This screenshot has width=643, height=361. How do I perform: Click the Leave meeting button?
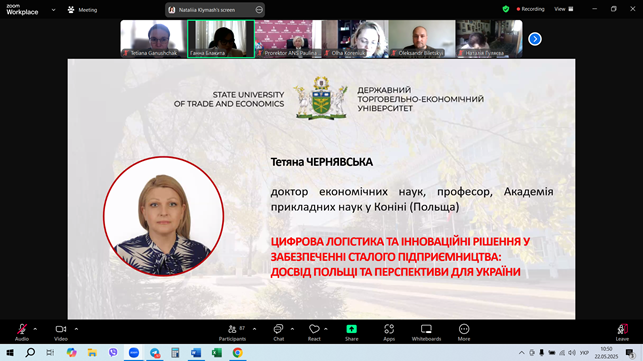click(622, 332)
